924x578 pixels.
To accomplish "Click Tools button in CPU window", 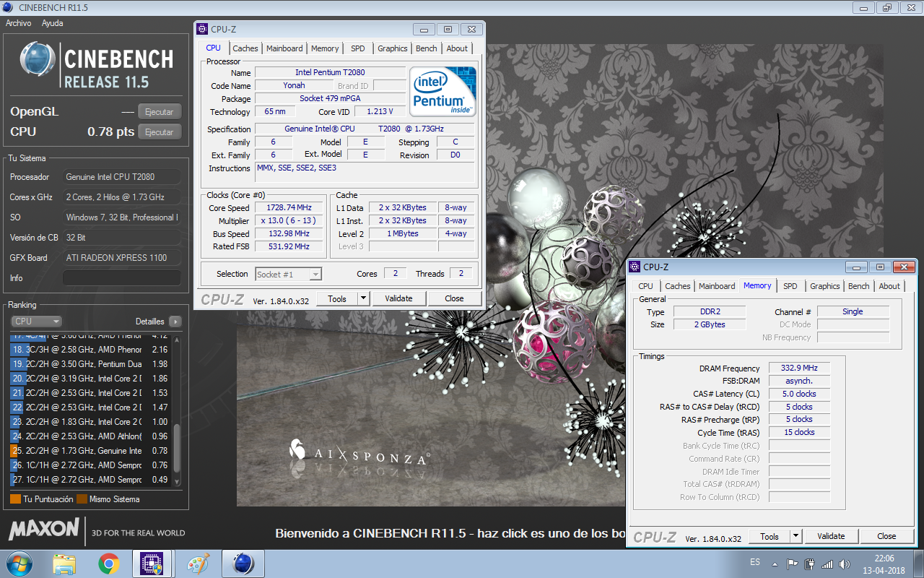I will pos(337,298).
